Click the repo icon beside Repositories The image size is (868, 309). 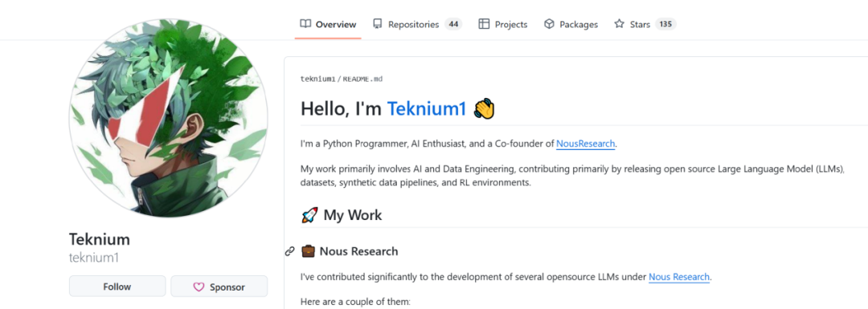[x=378, y=24]
